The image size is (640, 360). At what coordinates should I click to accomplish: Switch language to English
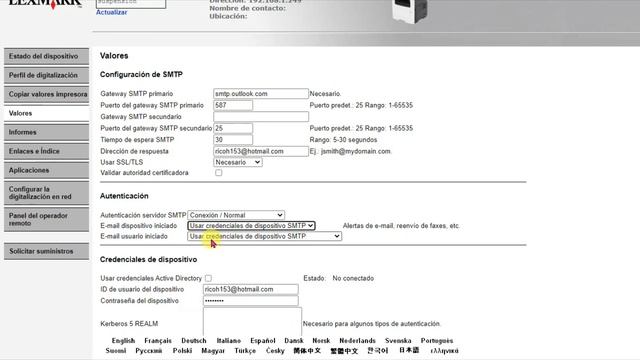point(123,340)
